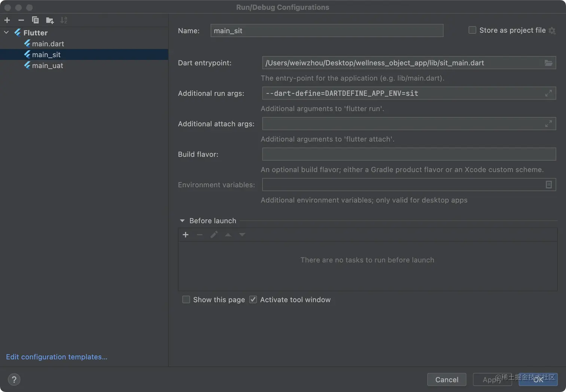
Task: Open Edit configuration templates link
Action: 57,357
